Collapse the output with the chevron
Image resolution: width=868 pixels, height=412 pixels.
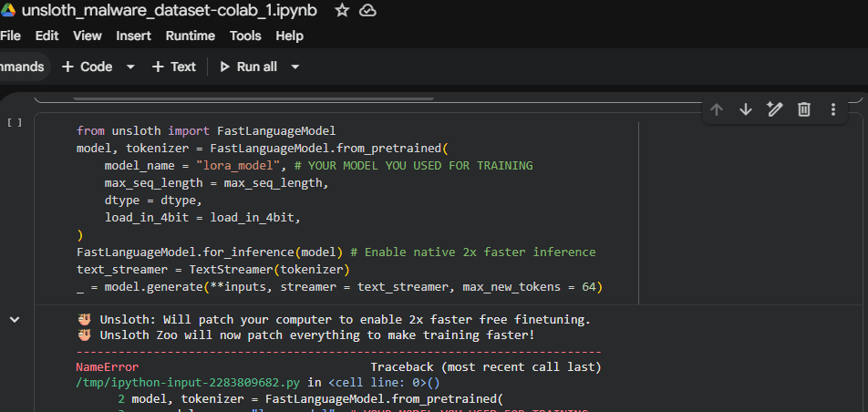tap(15, 320)
